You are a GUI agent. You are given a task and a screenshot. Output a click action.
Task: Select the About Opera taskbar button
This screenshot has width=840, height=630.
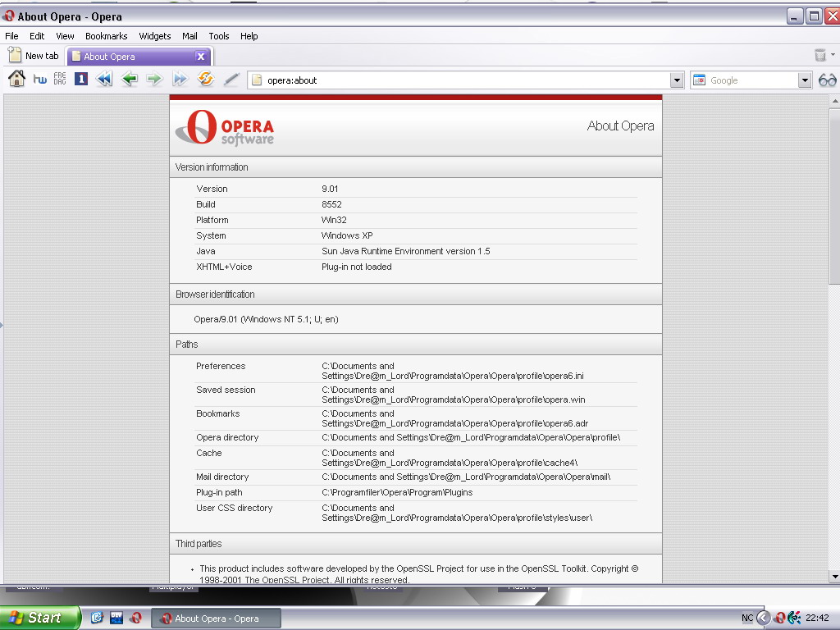217,619
